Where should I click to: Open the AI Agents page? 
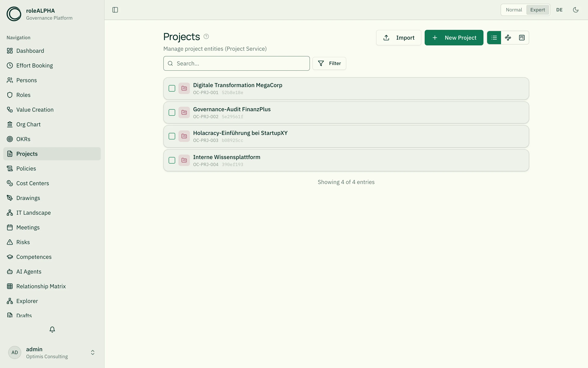52,272
